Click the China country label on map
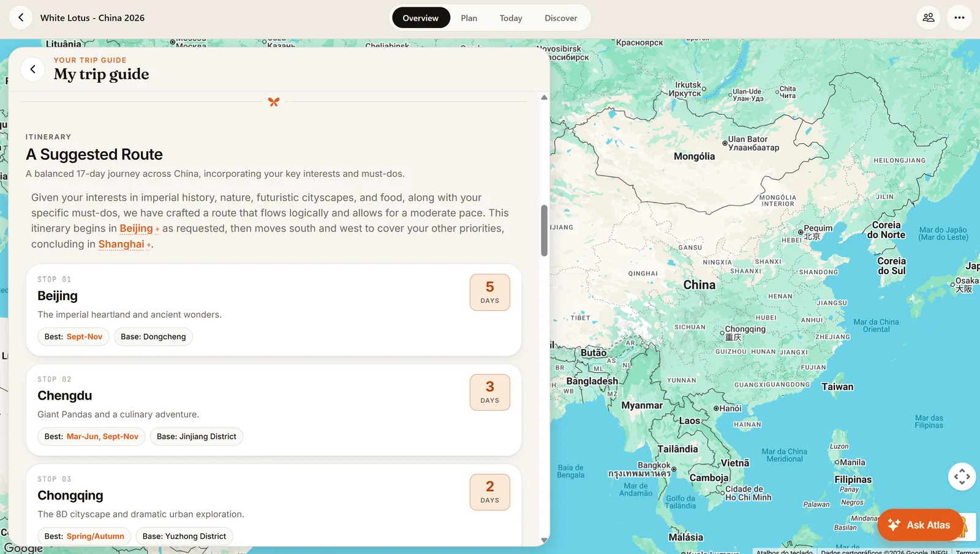The height and width of the screenshot is (554, 980). pyautogui.click(x=699, y=285)
